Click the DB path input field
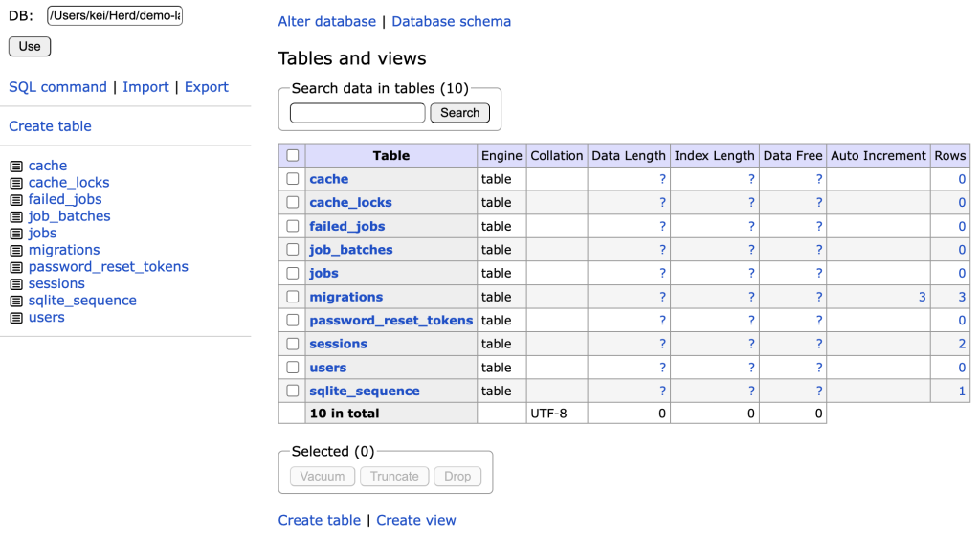The image size is (980, 537). click(x=115, y=15)
